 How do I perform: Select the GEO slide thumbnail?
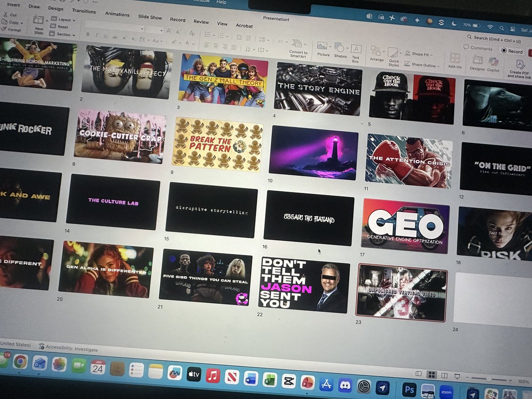coord(404,225)
